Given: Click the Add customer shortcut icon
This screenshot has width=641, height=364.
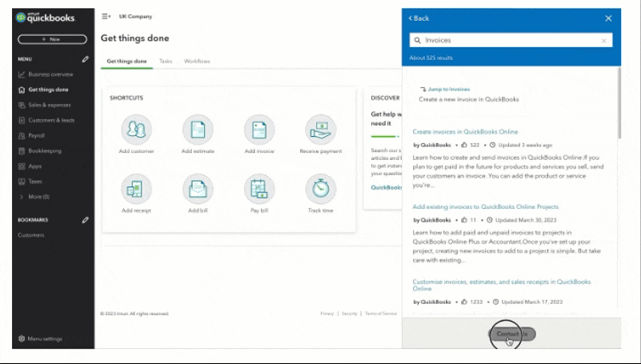Looking at the screenshot, I should click(x=137, y=130).
